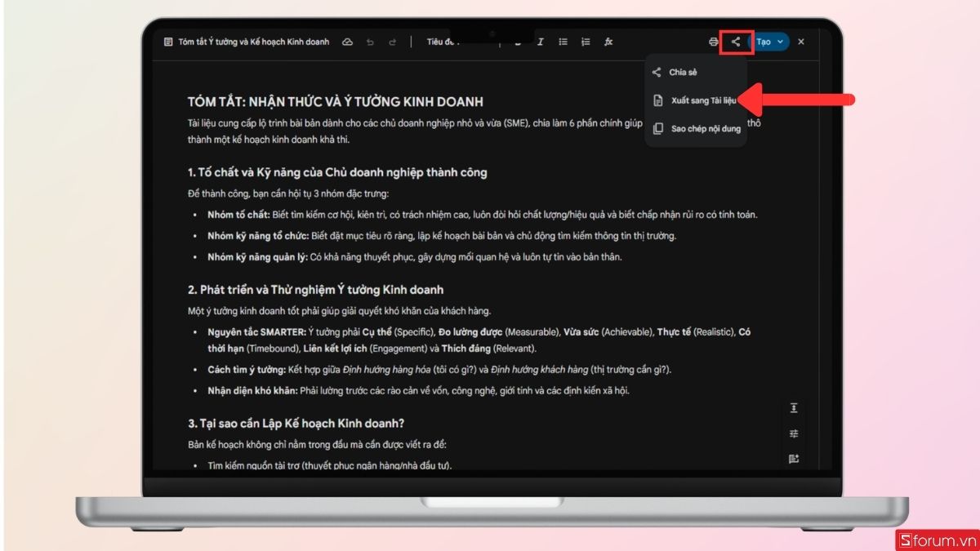Click the Cách tìm ý tưởng bullet

[439, 370]
